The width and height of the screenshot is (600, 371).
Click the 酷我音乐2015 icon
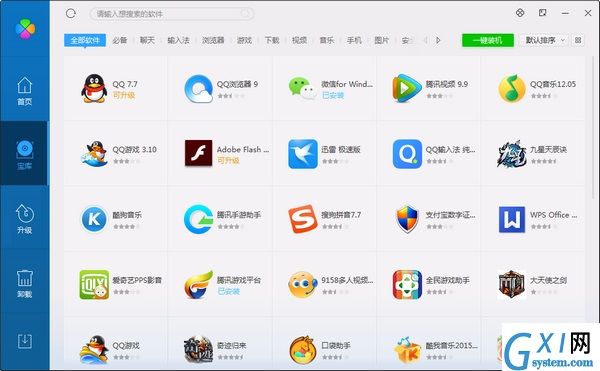tap(407, 350)
